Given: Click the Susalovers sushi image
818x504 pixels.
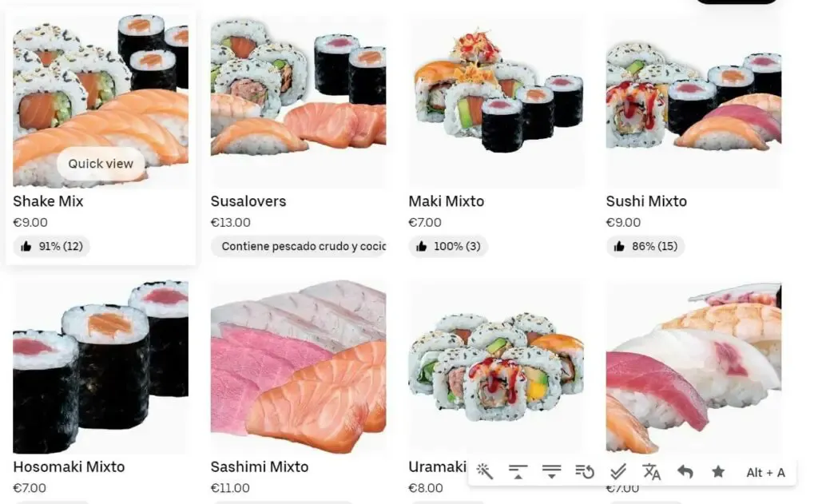Looking at the screenshot, I should (x=299, y=101).
